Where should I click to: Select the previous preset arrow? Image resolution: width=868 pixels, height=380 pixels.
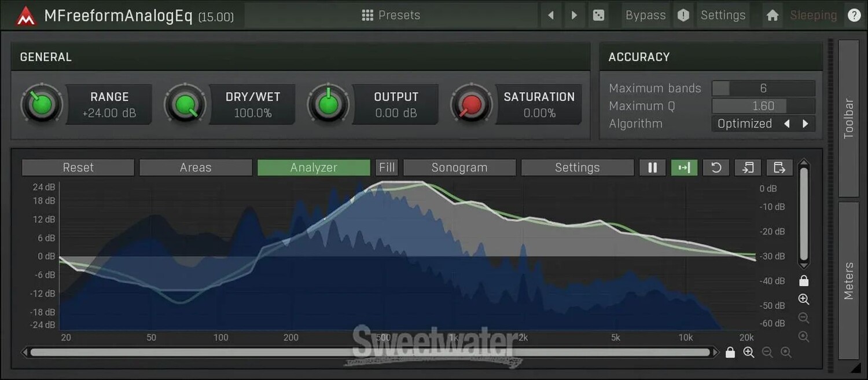click(x=551, y=15)
